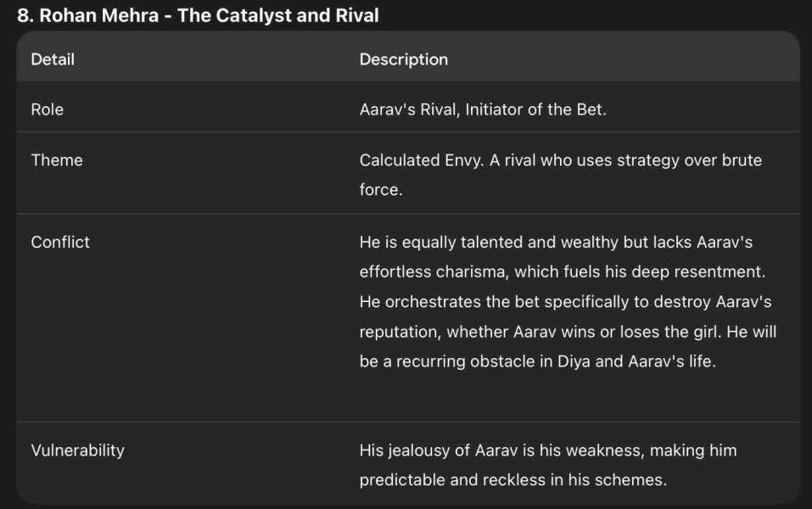Image resolution: width=812 pixels, height=509 pixels.
Task: Click the "Theme" row label
Action: (57, 160)
